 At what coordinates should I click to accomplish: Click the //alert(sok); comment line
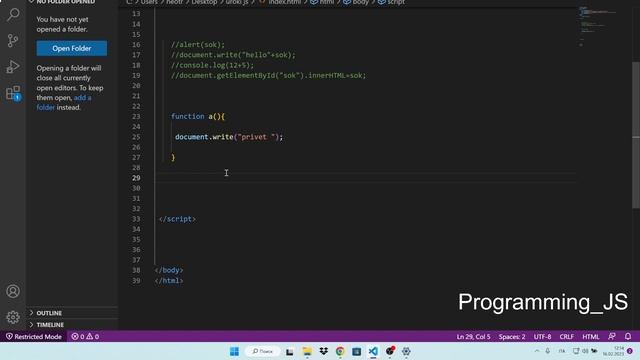pyautogui.click(x=198, y=44)
